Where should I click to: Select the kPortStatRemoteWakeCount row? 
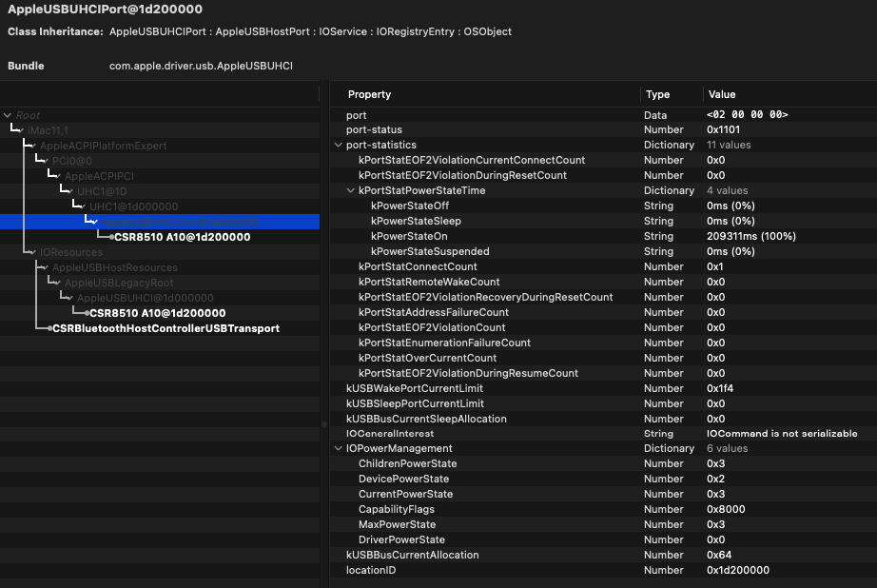tap(603, 282)
